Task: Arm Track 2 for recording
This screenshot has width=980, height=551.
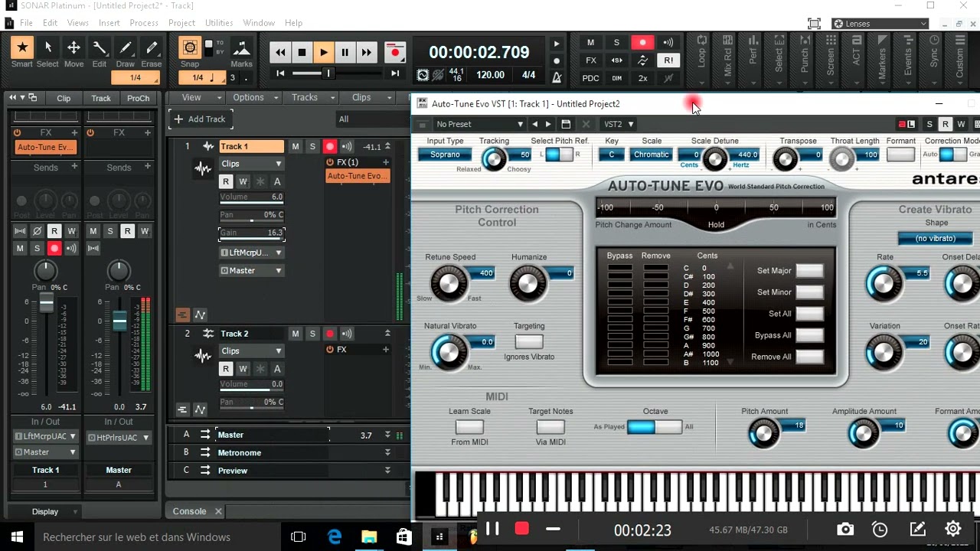Action: click(x=330, y=334)
